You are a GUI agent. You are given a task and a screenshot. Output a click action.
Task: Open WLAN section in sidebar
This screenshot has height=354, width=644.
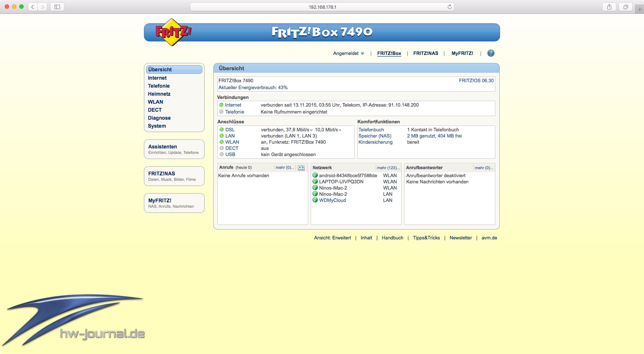coord(156,102)
